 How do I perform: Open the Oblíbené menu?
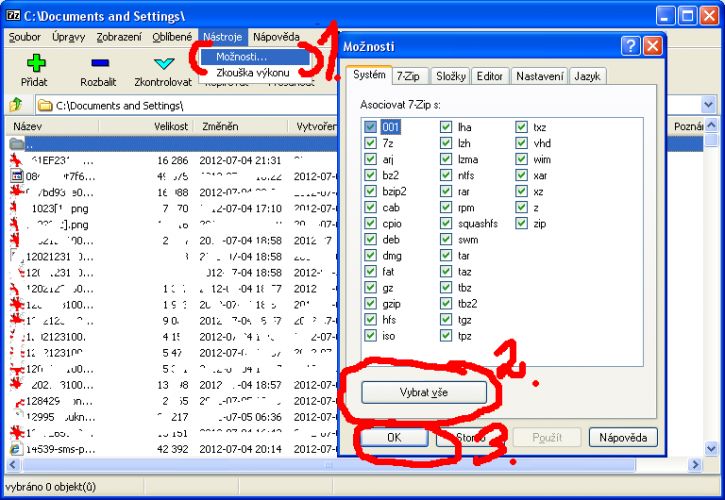coord(172,37)
